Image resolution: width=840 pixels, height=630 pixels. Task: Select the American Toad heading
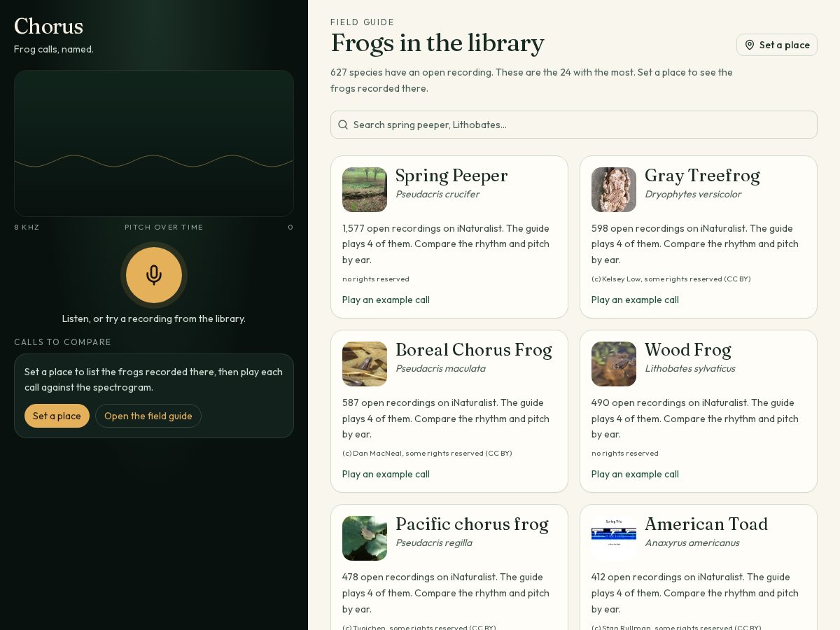(x=706, y=524)
